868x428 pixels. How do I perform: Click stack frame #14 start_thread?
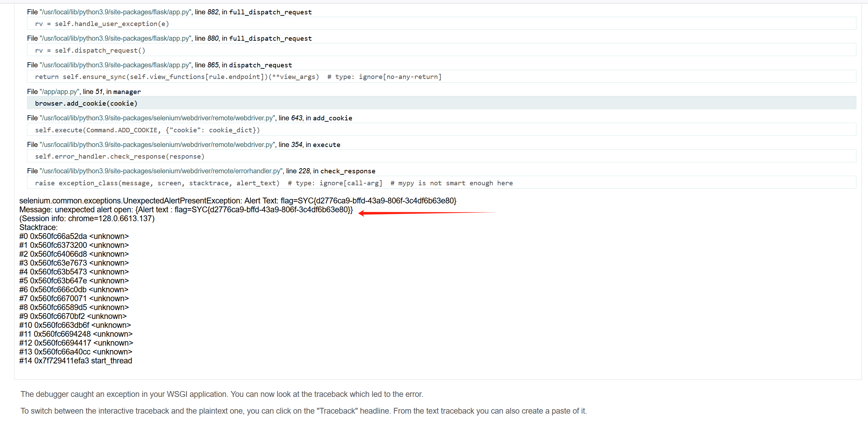(76, 361)
